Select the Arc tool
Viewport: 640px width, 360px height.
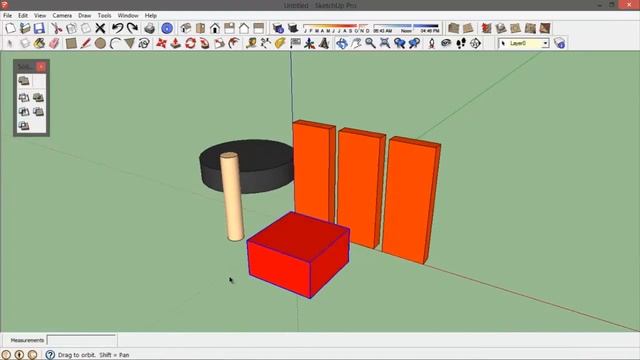pos(115,43)
